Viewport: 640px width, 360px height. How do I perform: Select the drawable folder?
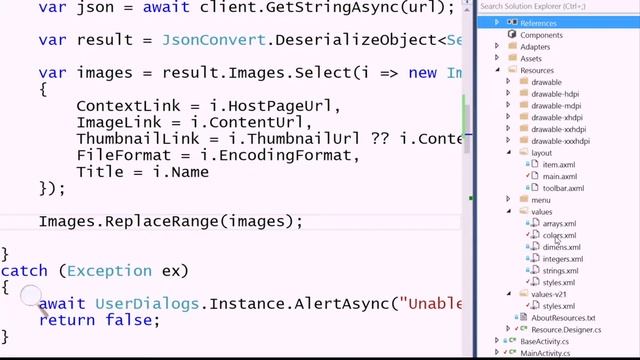pyautogui.click(x=547, y=82)
